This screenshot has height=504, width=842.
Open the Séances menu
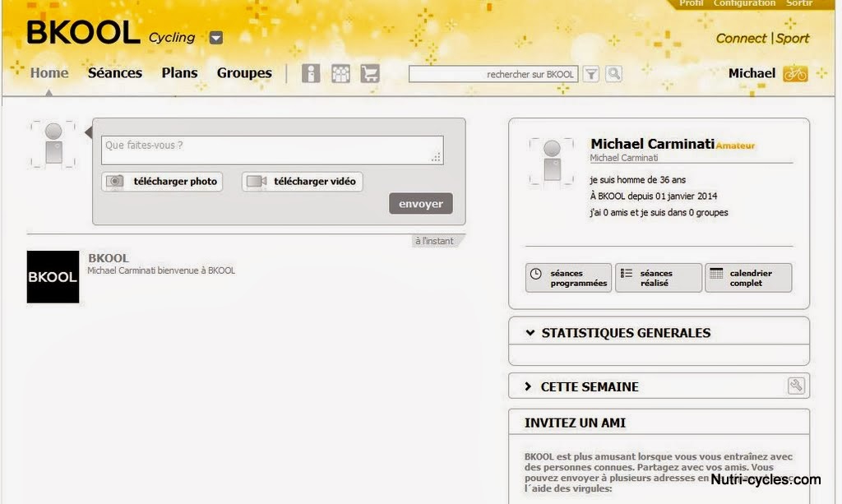click(115, 73)
